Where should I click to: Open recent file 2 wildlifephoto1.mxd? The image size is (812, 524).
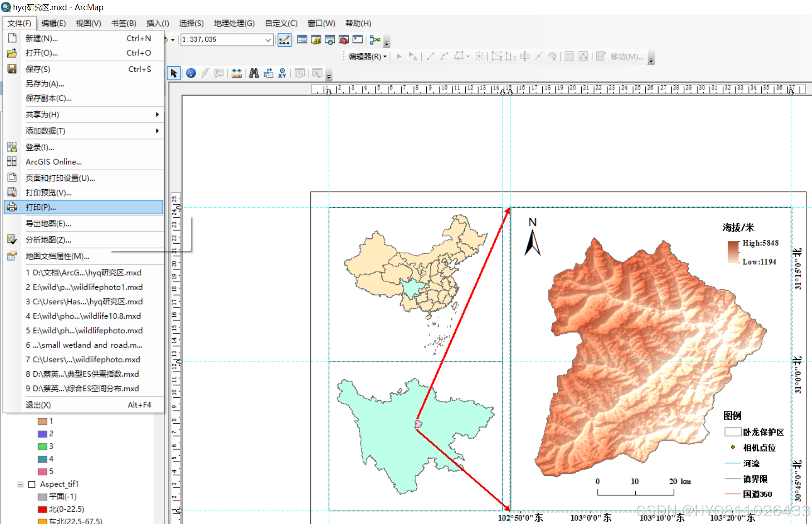[x=84, y=287]
